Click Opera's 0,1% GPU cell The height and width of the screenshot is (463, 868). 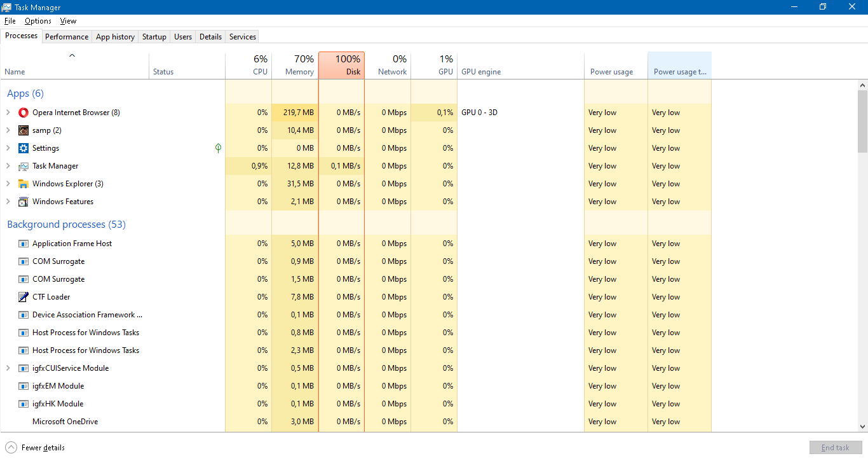(x=434, y=113)
